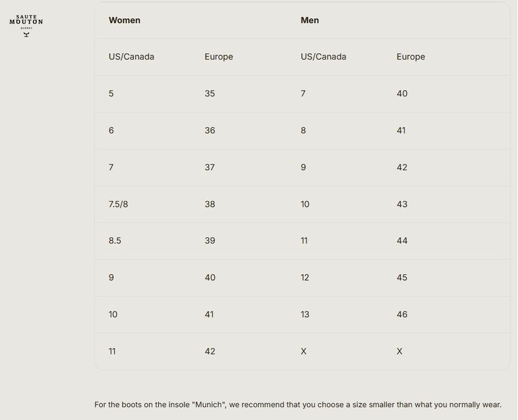
Task: Click the Saute Mouton logo
Action: (26, 25)
